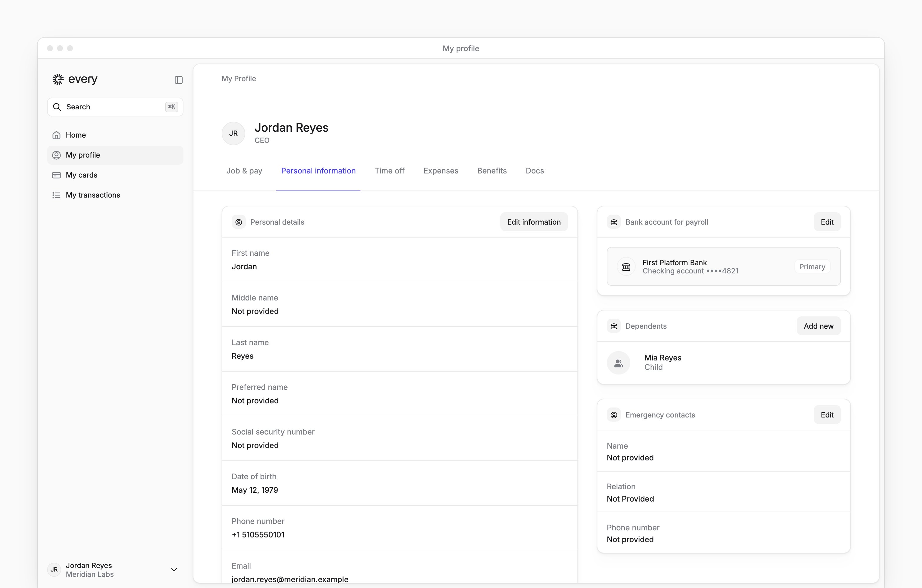The image size is (922, 588).
Task: Select My profile in sidebar
Action: (x=115, y=155)
